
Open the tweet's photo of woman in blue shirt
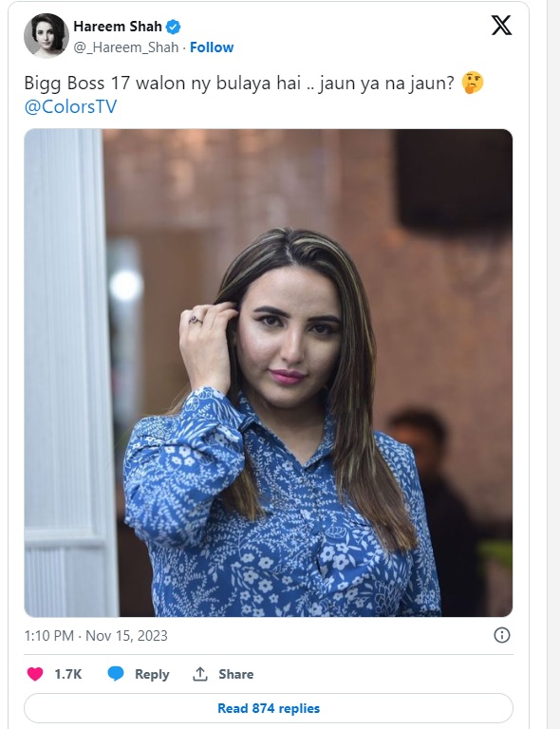(269, 373)
